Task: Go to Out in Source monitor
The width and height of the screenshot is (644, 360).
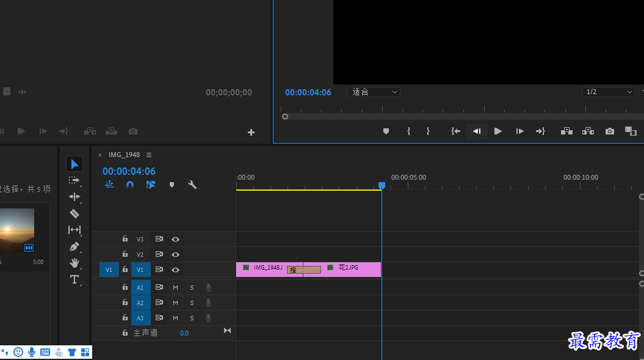Action: (63, 131)
